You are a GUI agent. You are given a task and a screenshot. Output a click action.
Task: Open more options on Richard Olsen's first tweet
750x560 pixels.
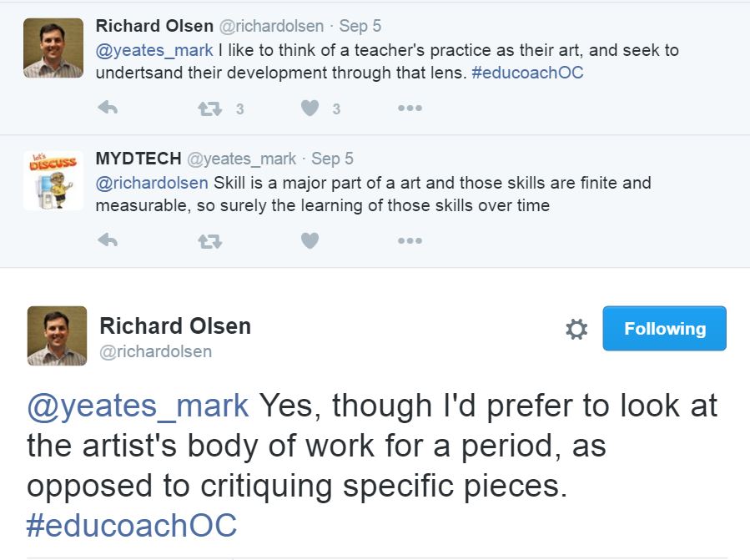tap(410, 108)
